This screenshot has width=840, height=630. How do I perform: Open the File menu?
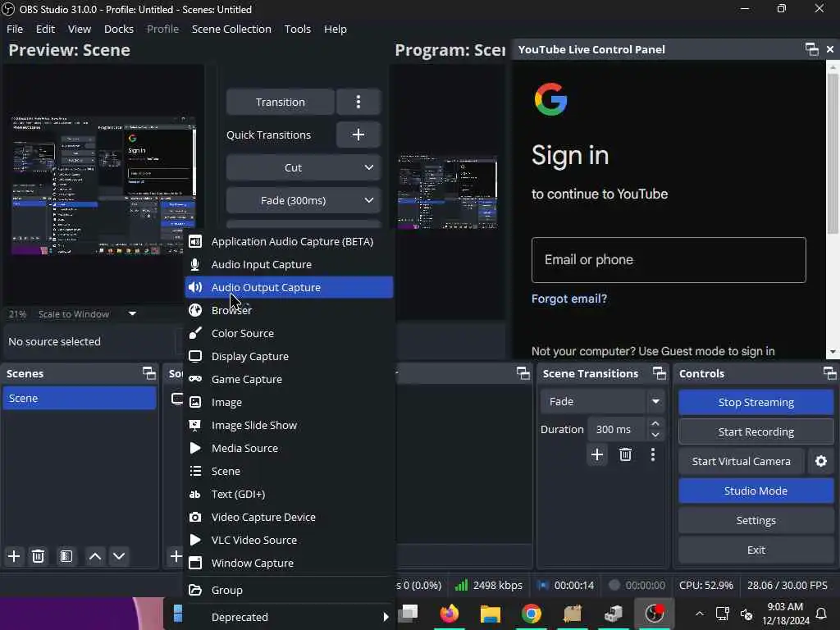tap(15, 29)
